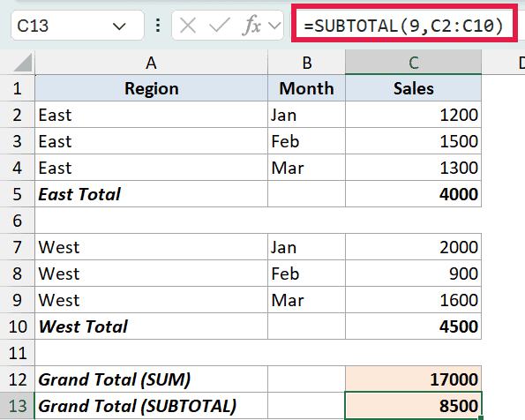Click the East cell in row 2
The height and width of the screenshot is (420, 525).
point(152,115)
